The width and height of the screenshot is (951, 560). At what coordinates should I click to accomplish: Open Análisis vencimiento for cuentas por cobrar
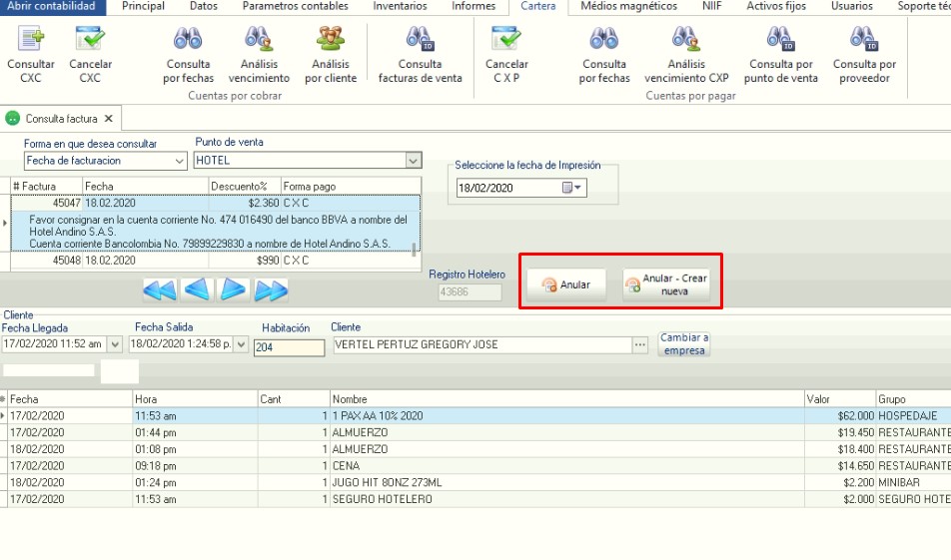click(258, 52)
